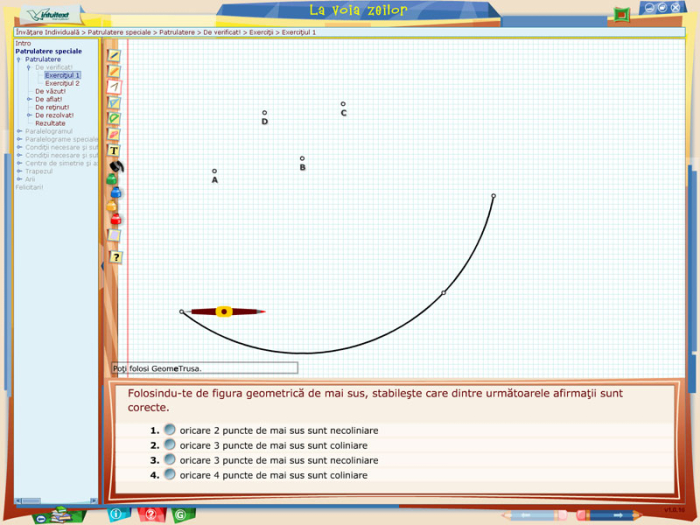Click the arc endpoint handle at top right

[x=493, y=196]
